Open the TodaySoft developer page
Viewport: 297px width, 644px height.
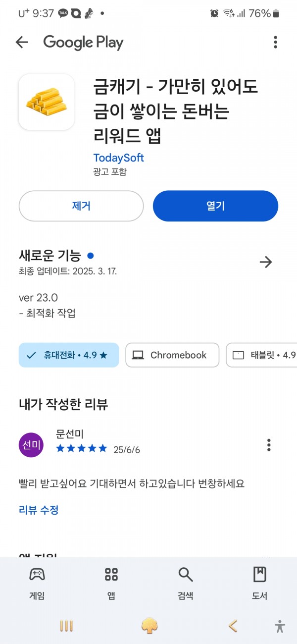(118, 158)
